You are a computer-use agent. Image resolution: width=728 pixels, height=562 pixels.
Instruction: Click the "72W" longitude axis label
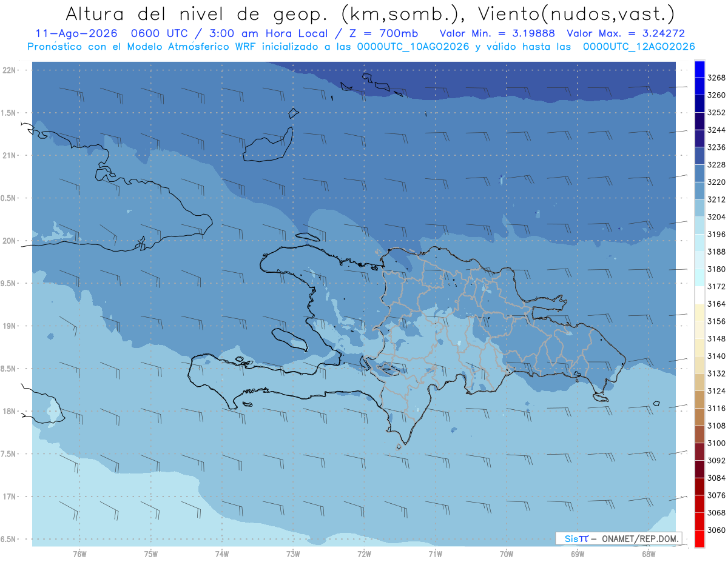[x=364, y=554]
